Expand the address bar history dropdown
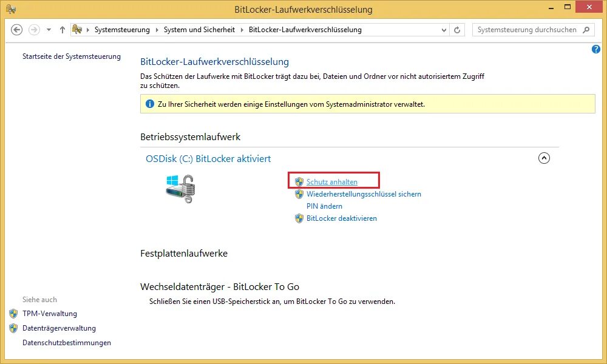The width and height of the screenshot is (607, 364). 444,30
